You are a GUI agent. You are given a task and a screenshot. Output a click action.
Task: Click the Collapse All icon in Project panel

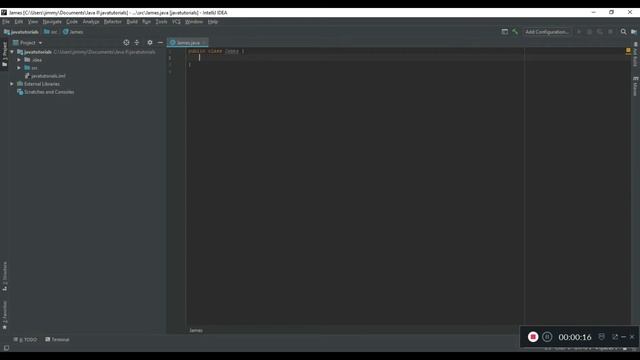coord(137,42)
